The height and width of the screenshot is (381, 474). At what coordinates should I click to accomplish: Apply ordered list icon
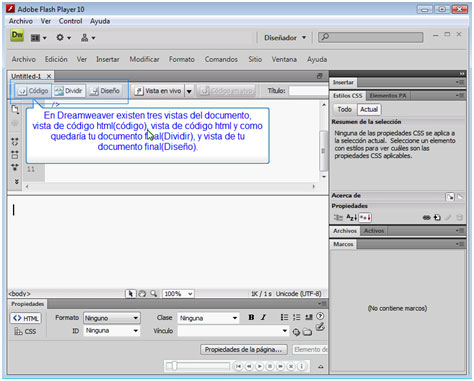(296, 317)
